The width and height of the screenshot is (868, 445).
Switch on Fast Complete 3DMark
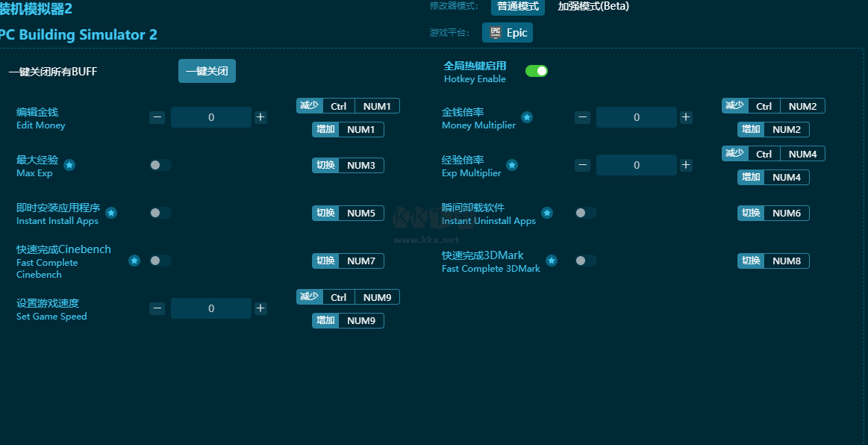(586, 261)
